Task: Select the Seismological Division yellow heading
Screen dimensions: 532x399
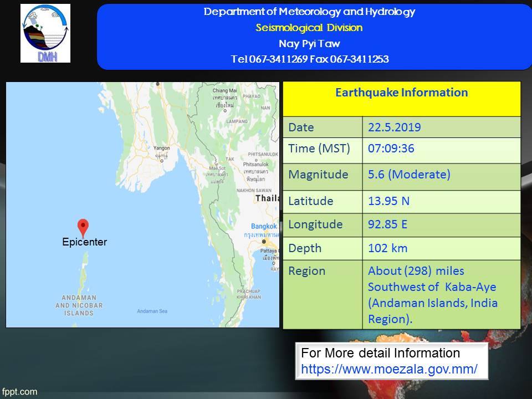Action: tap(309, 28)
